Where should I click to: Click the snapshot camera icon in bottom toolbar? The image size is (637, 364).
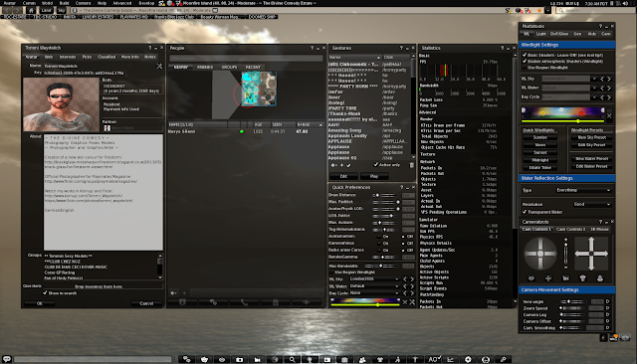(x=239, y=359)
